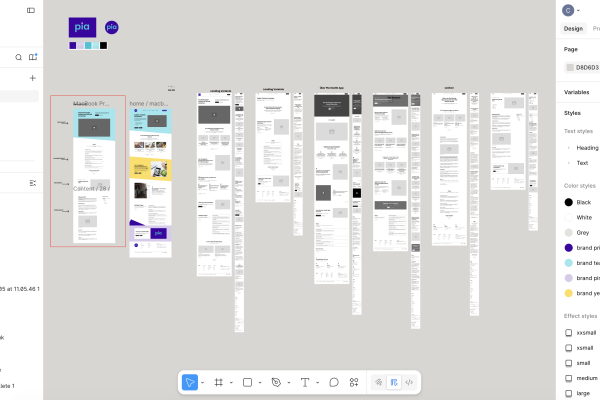The width and height of the screenshot is (600, 400).
Task: Open the Pen tool options arrow
Action: [x=289, y=382]
